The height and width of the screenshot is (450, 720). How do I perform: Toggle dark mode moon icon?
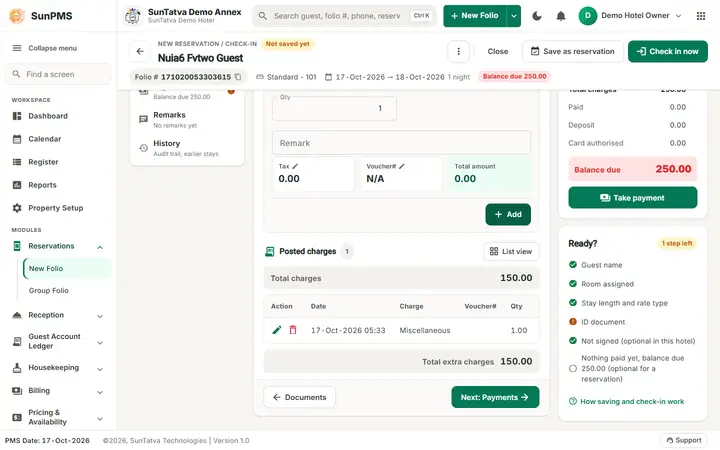536,16
